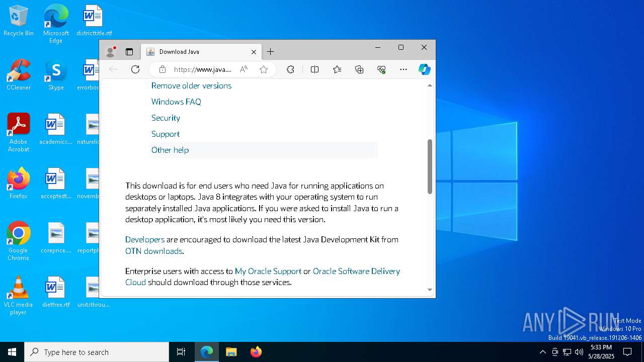Select the coreprice... image file on desktop
The height and width of the screenshot is (362, 644).
point(56,238)
